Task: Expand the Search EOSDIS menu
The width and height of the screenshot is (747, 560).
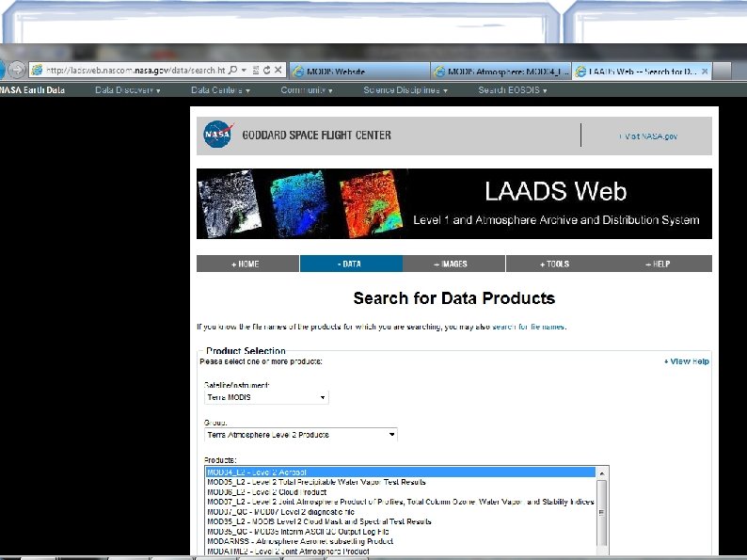Action: [x=512, y=89]
